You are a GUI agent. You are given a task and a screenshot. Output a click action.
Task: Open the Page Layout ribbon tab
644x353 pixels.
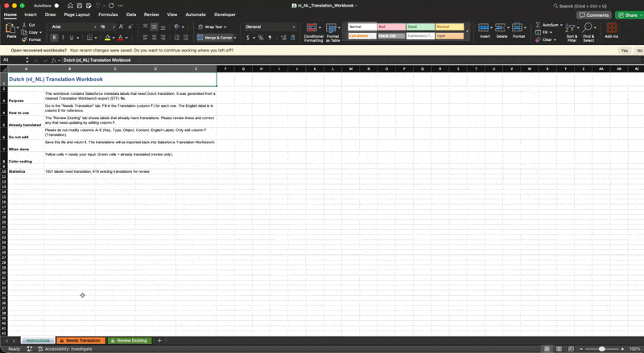pyautogui.click(x=76, y=14)
